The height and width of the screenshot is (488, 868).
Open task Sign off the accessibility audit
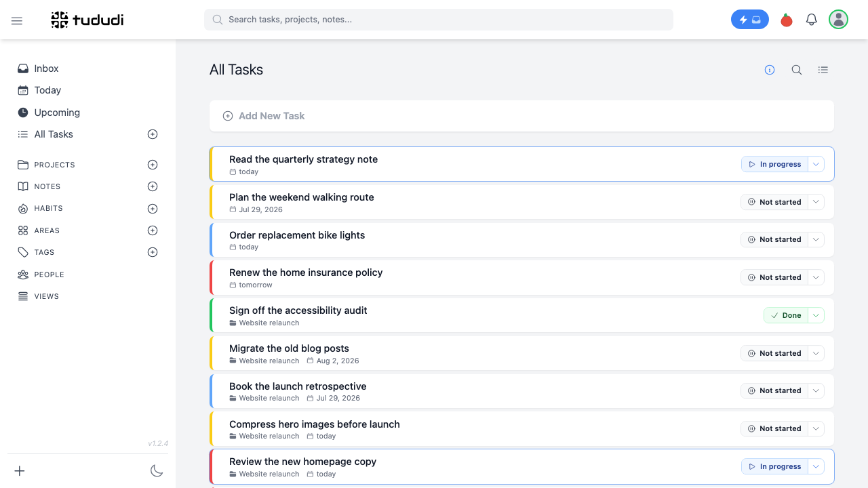point(298,310)
